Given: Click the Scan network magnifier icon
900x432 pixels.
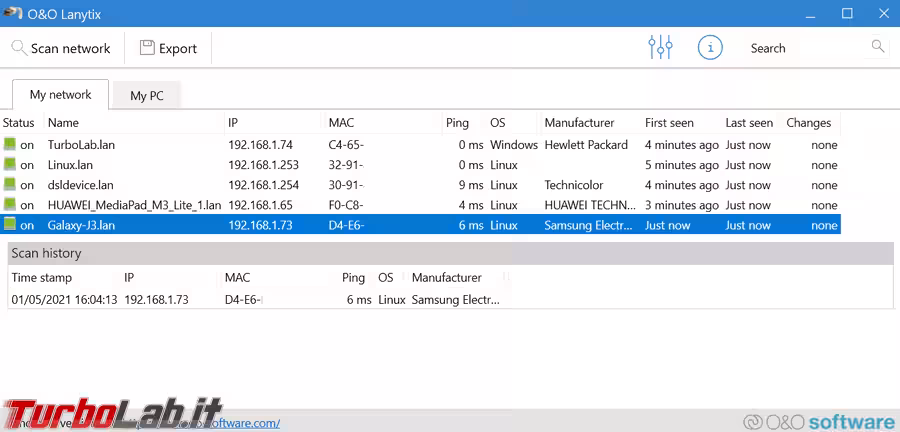Looking at the screenshot, I should coord(19,48).
